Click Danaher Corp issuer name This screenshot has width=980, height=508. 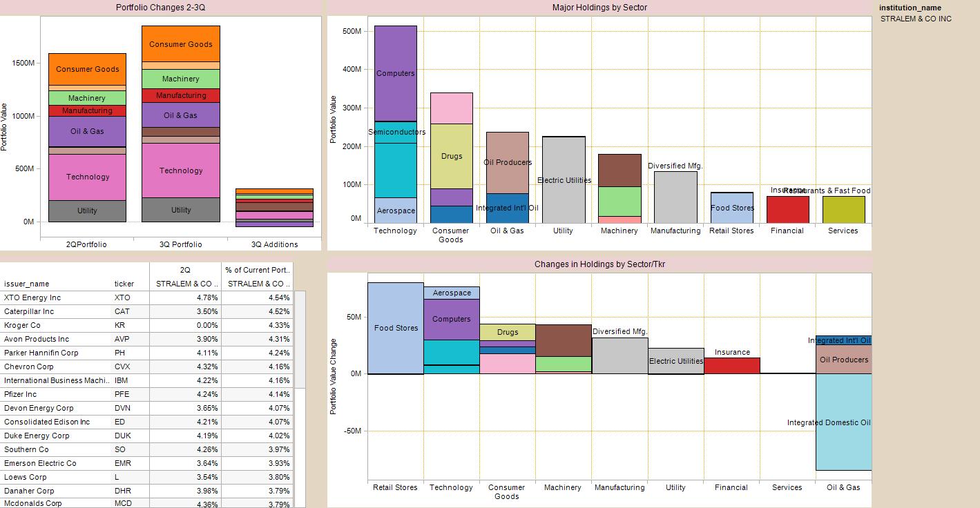pos(28,491)
